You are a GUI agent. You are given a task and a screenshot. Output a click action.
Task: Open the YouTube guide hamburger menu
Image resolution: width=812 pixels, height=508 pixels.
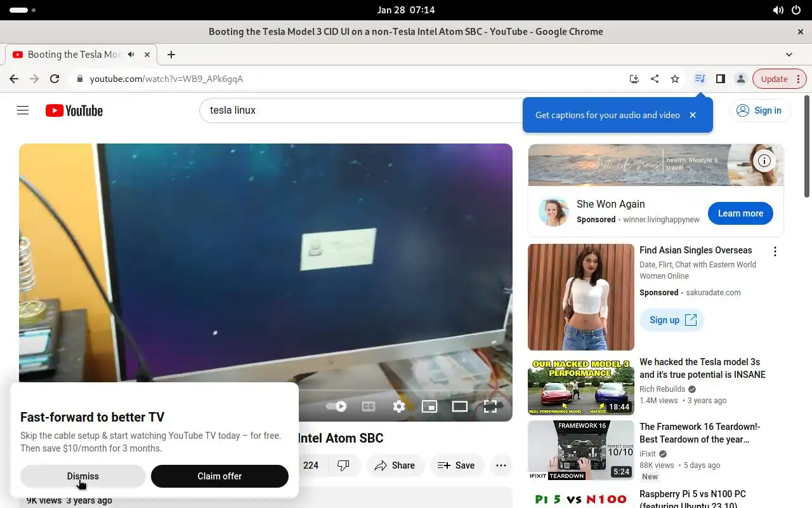(23, 110)
